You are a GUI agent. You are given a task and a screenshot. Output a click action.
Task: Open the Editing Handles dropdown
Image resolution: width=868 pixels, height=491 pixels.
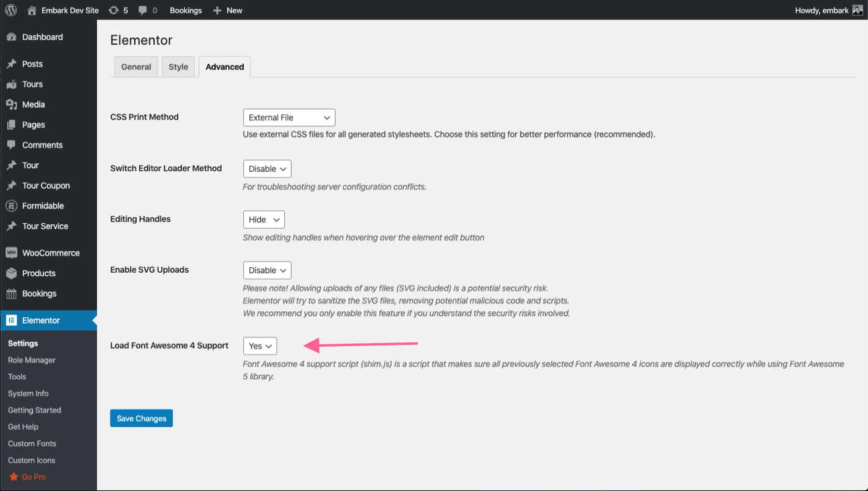(x=264, y=220)
